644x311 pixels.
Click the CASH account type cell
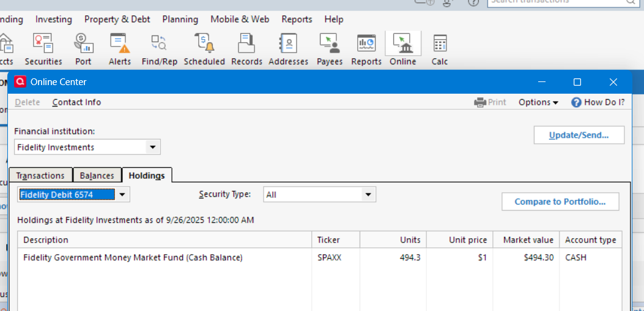click(576, 258)
